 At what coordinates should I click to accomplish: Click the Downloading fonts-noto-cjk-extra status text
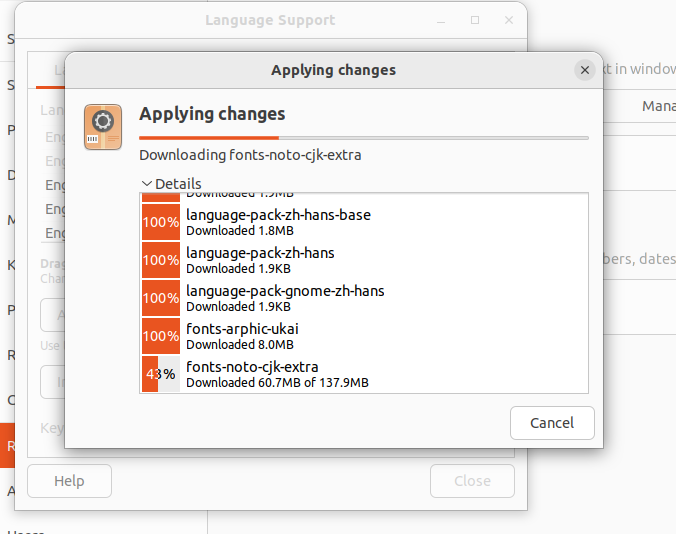[250, 155]
